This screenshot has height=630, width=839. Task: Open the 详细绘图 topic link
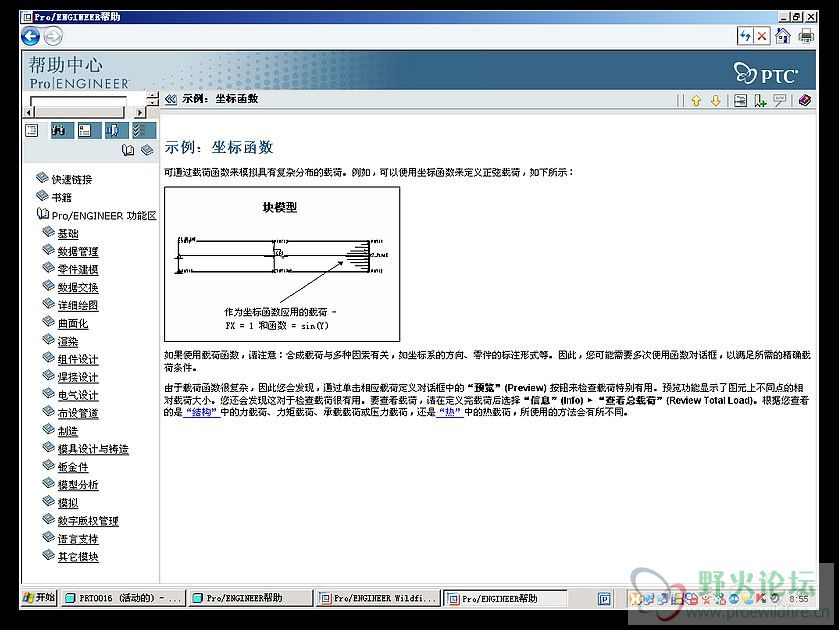click(x=78, y=305)
